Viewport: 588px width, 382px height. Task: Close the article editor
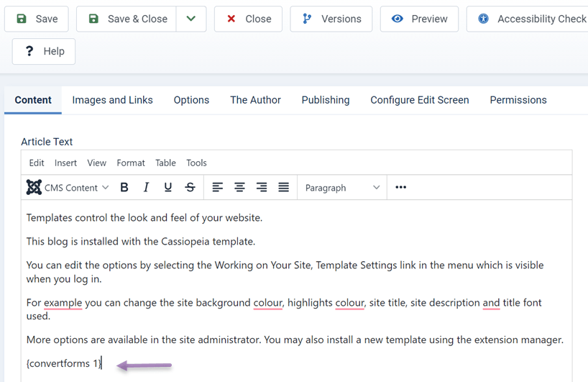tap(248, 19)
